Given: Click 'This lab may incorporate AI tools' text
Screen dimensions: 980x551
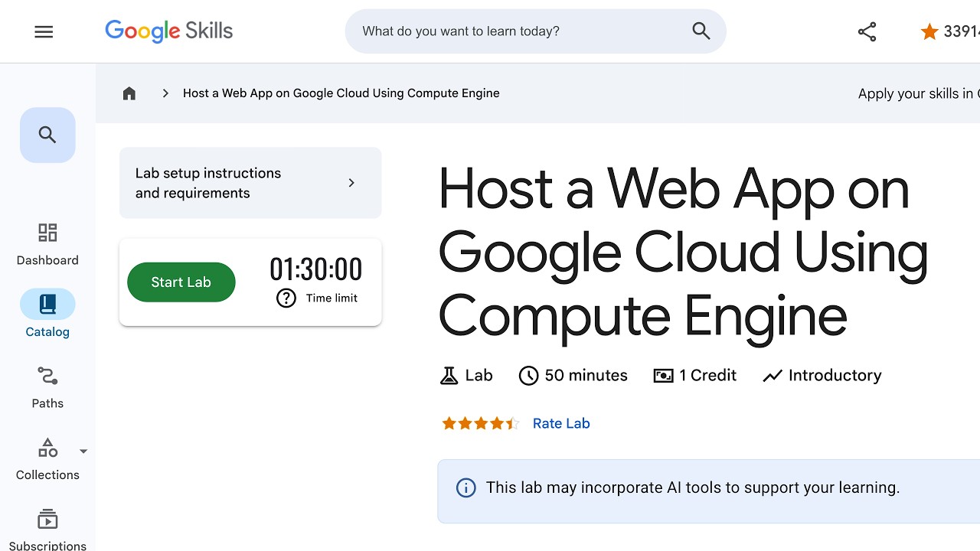Looking at the screenshot, I should tap(693, 487).
